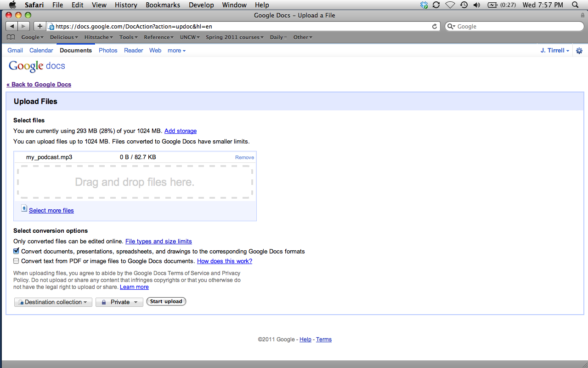
Task: Open Reader in Google navigation
Action: coord(134,51)
